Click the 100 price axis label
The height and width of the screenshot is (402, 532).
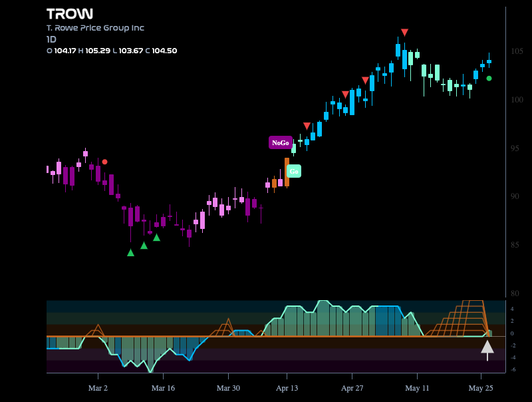(x=517, y=99)
